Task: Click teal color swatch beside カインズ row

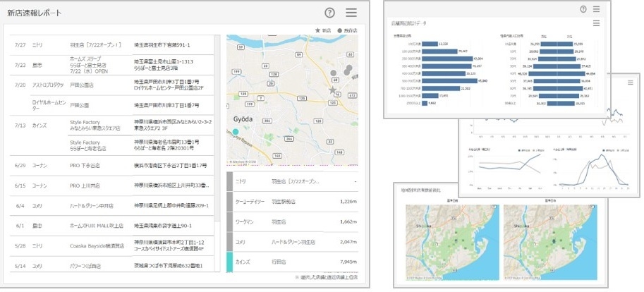Action: point(230,262)
